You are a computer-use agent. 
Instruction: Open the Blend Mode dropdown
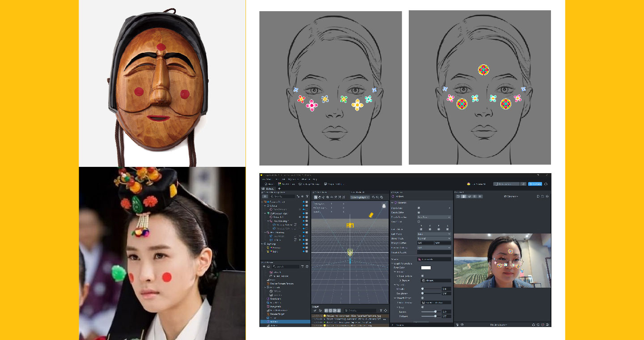(x=434, y=238)
